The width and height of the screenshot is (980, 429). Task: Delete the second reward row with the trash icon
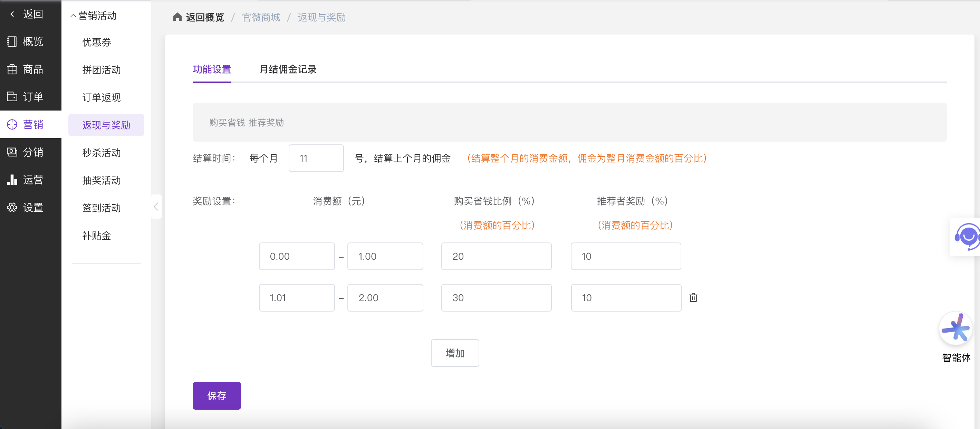tap(693, 298)
